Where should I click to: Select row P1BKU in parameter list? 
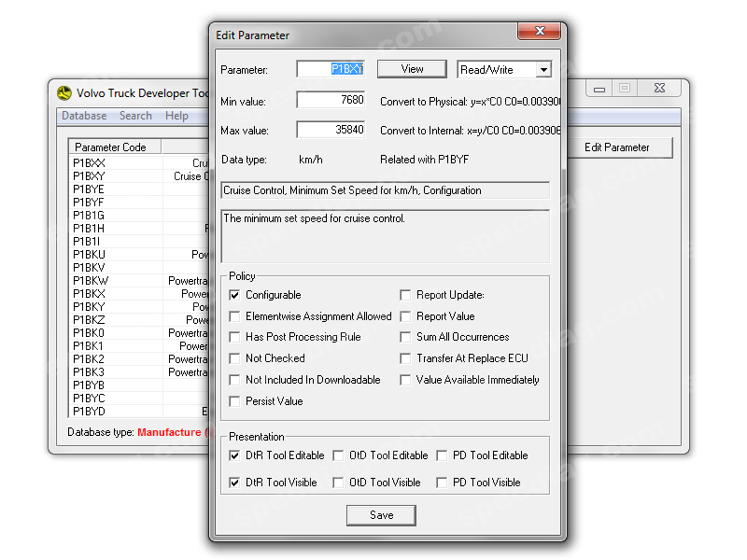point(139,255)
